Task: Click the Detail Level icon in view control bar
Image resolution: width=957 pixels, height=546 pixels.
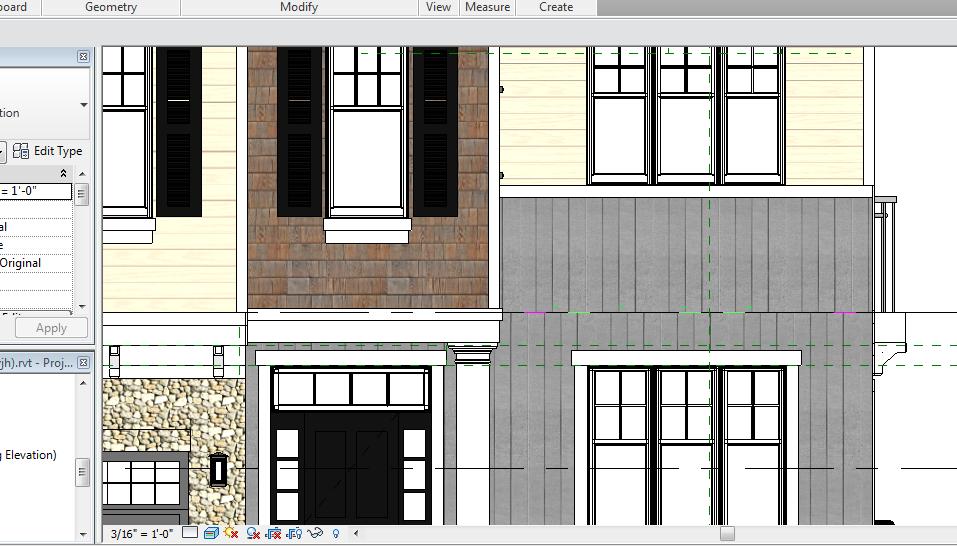Action: pyautogui.click(x=190, y=533)
